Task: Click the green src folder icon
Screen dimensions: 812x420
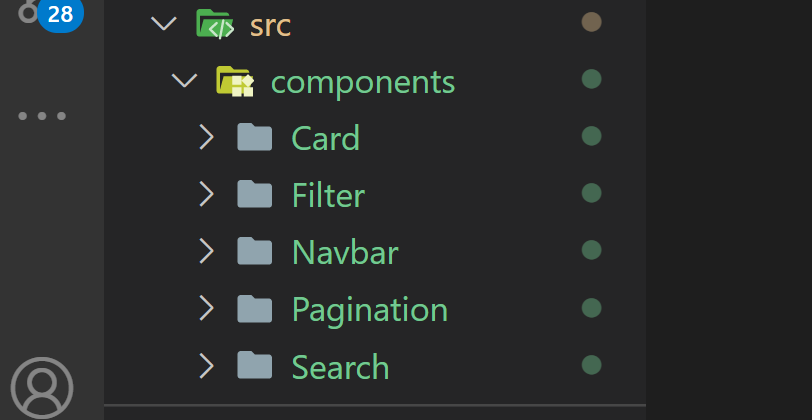Action: tap(215, 24)
